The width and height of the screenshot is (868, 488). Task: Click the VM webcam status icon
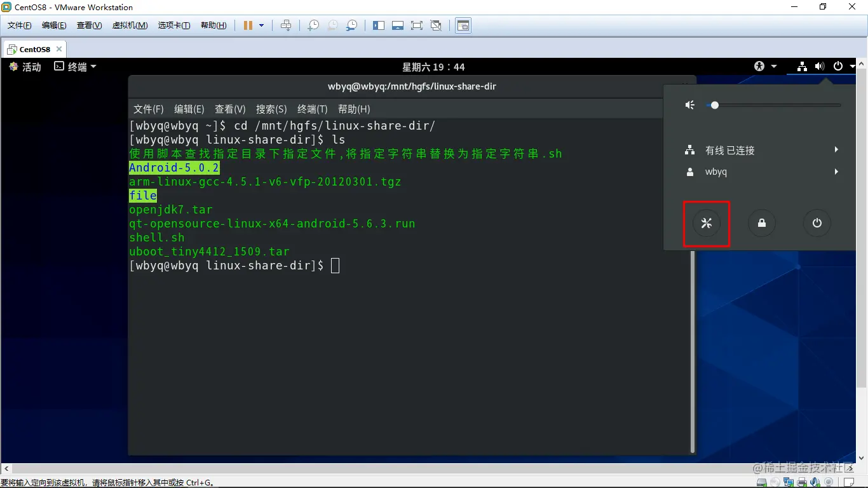(829, 482)
